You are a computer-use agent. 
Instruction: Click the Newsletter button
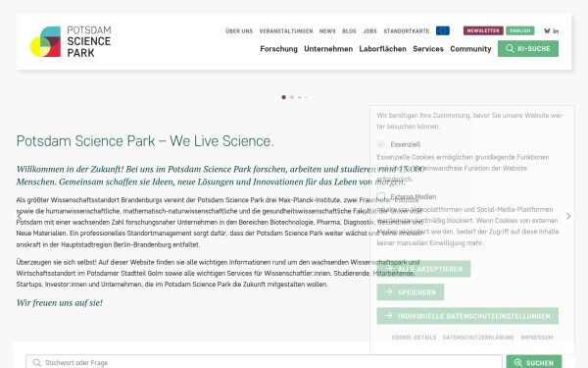pyautogui.click(x=483, y=30)
